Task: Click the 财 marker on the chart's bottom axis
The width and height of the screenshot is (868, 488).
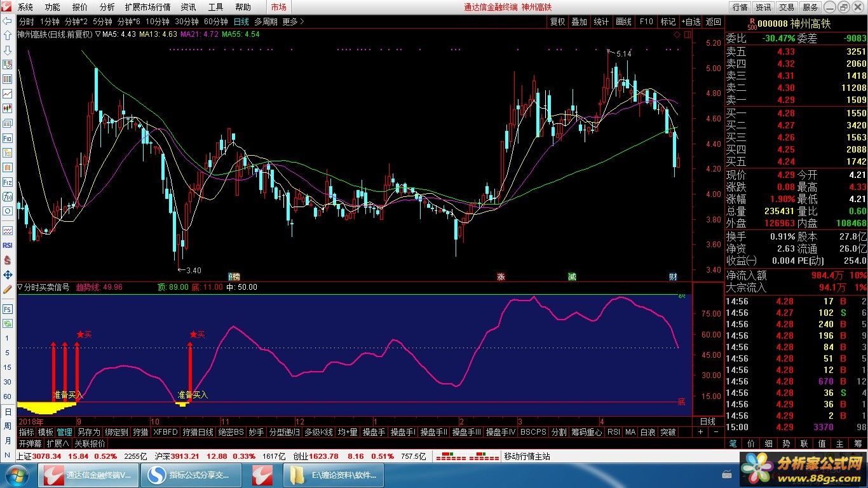Action: [673, 277]
